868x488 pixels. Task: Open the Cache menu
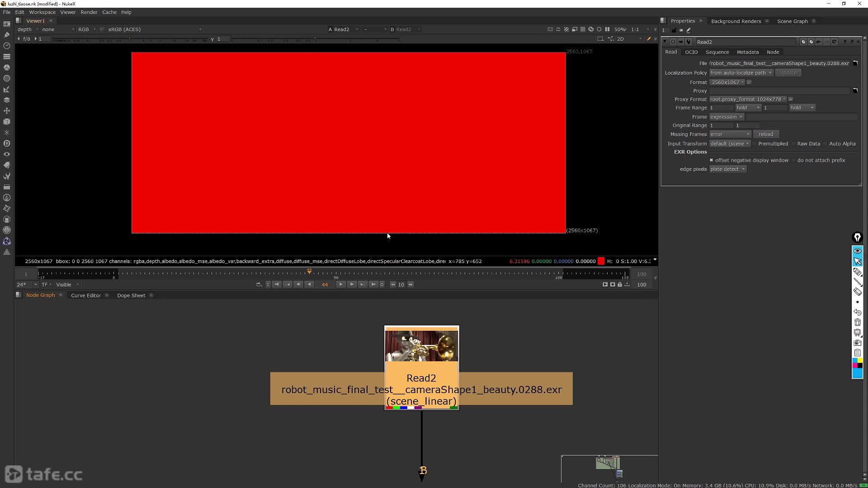tap(109, 12)
